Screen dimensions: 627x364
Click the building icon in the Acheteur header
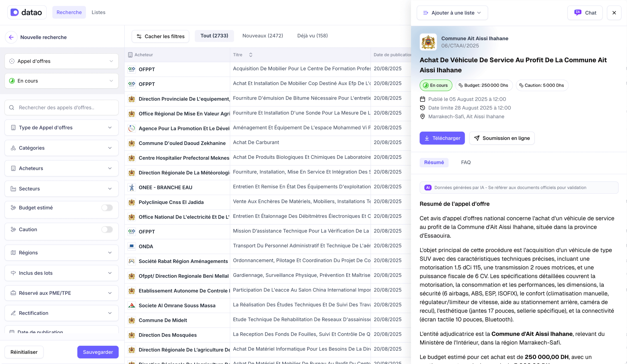[130, 55]
